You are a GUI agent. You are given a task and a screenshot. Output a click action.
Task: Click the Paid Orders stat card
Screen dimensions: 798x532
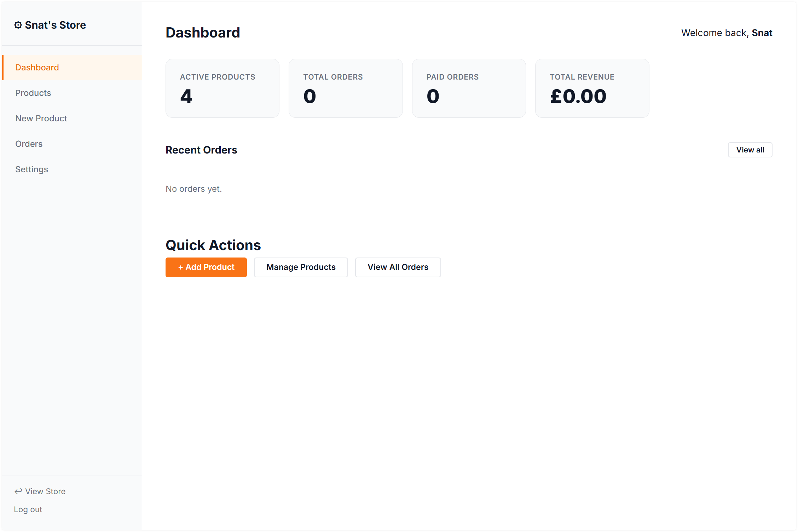click(x=469, y=88)
